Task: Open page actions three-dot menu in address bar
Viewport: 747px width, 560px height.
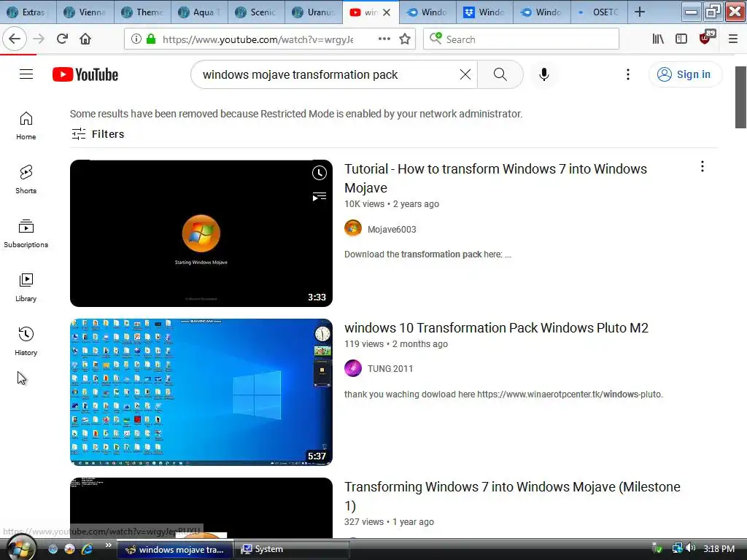Action: point(384,39)
